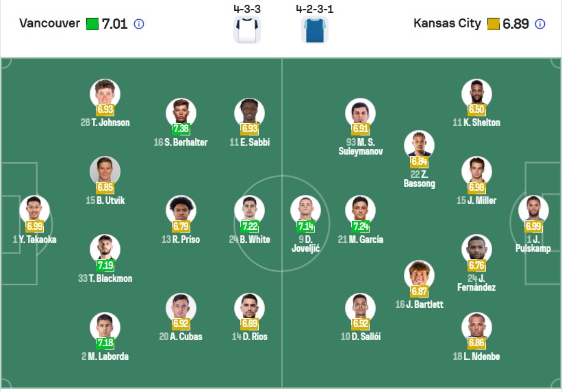The image size is (562, 392).
Task: Select the blue Kansas City jersey icon
Action: click(315, 29)
